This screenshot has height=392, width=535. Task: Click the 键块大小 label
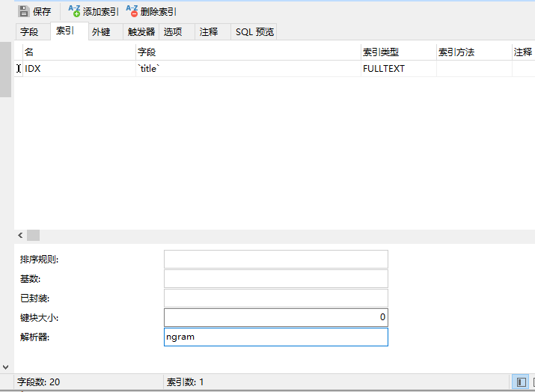tap(39, 318)
